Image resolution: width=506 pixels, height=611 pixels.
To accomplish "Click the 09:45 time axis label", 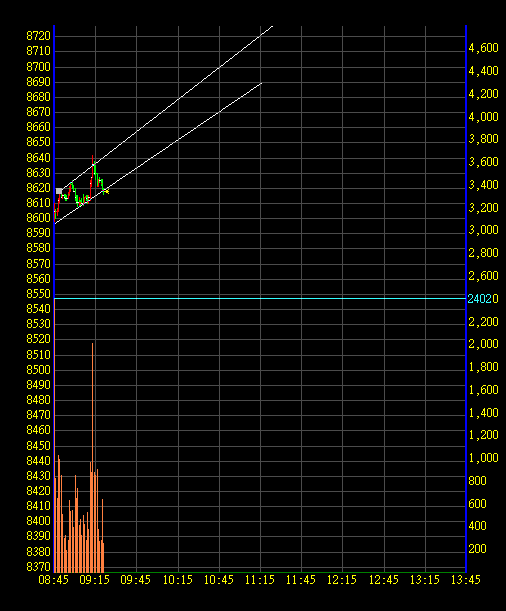I will coord(136,580).
